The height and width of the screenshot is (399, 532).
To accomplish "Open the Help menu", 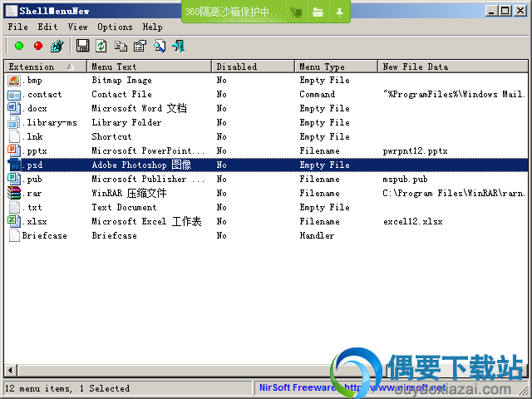I will click(x=152, y=27).
